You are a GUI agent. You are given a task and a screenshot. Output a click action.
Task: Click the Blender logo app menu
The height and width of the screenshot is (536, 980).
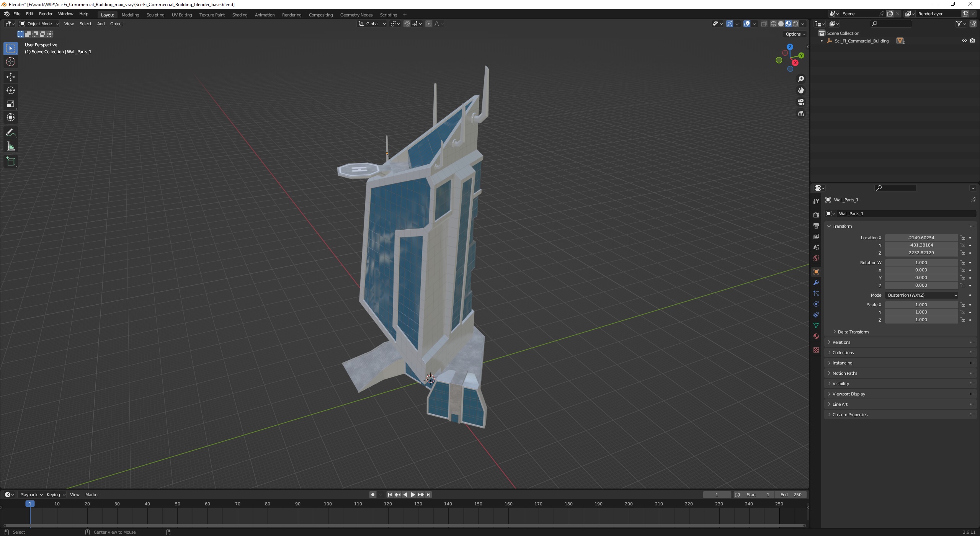click(7, 14)
